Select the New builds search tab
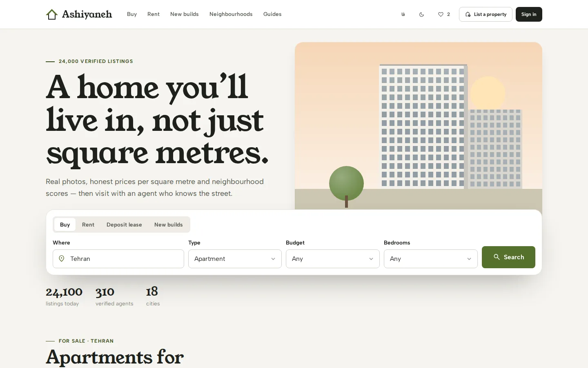 pos(169,224)
